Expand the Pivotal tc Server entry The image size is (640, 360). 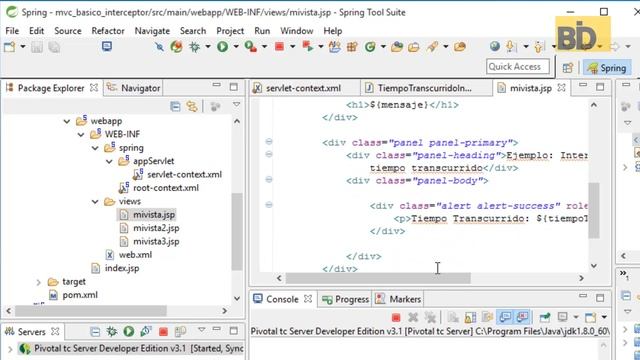click(10, 349)
